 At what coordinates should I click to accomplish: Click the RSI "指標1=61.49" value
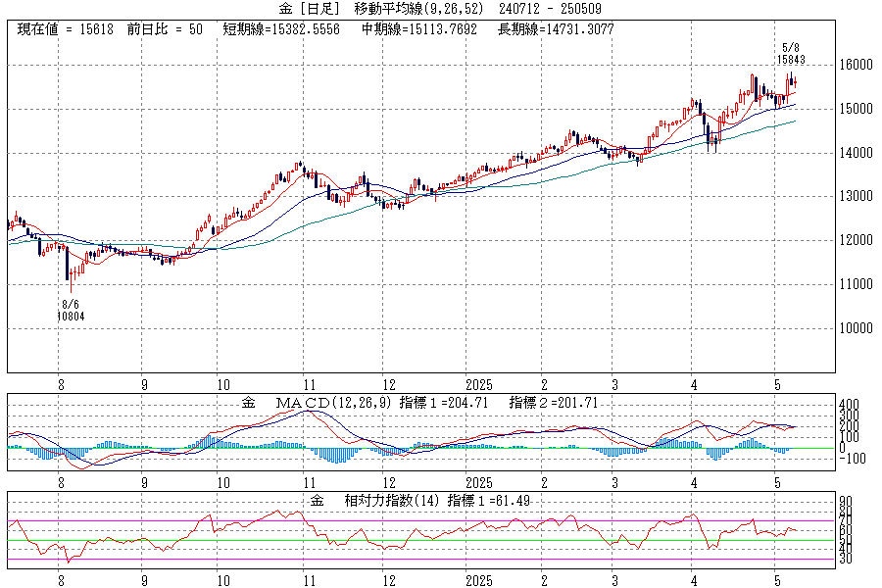(x=489, y=501)
